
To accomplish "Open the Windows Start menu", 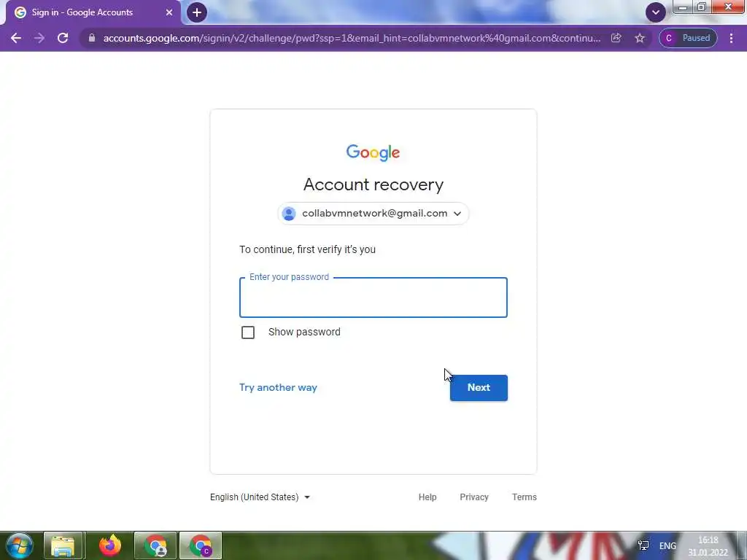I will pyautogui.click(x=18, y=545).
